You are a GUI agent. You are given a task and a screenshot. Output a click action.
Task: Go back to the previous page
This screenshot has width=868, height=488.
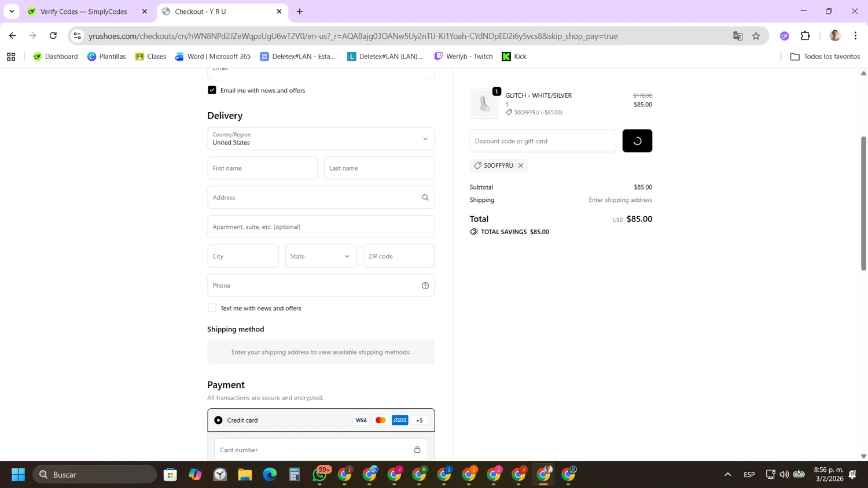(x=13, y=36)
